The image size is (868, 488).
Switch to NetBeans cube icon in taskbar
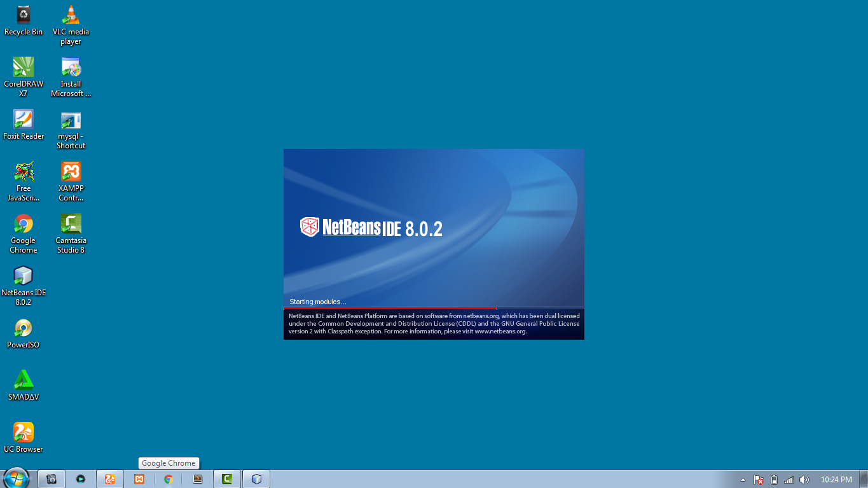(x=256, y=479)
